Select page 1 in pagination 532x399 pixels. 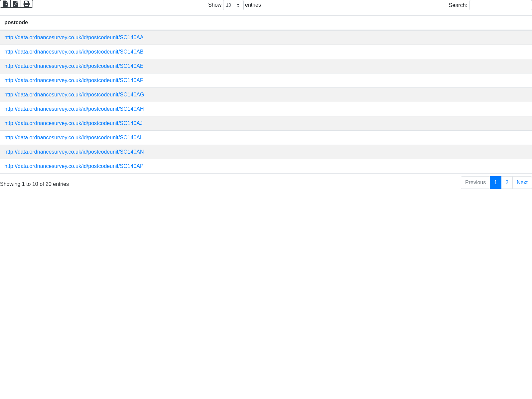[x=495, y=183]
